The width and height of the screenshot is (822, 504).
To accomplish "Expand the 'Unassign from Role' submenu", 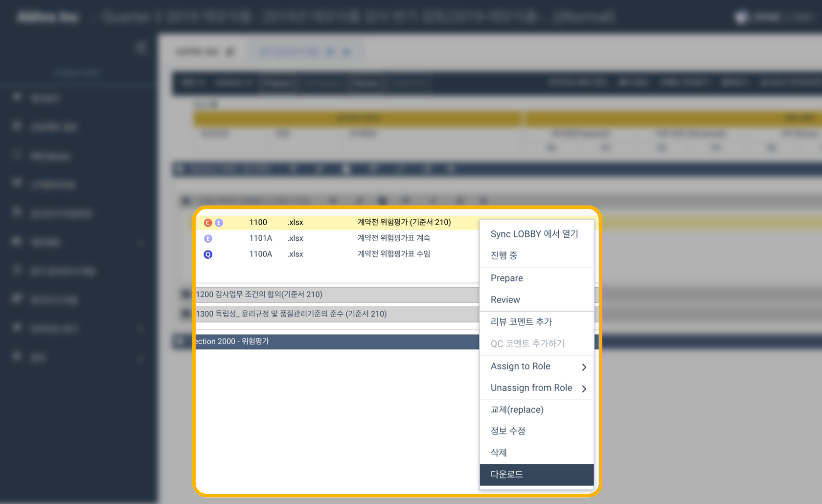I will click(531, 388).
